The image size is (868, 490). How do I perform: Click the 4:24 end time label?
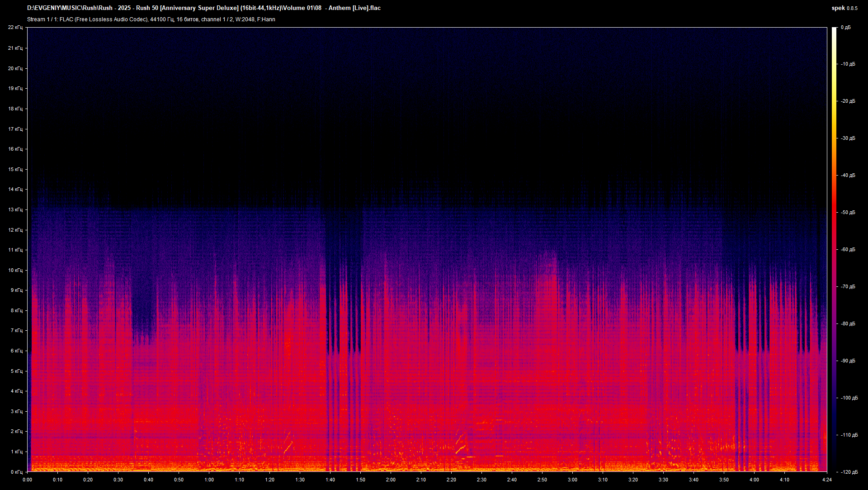827,480
